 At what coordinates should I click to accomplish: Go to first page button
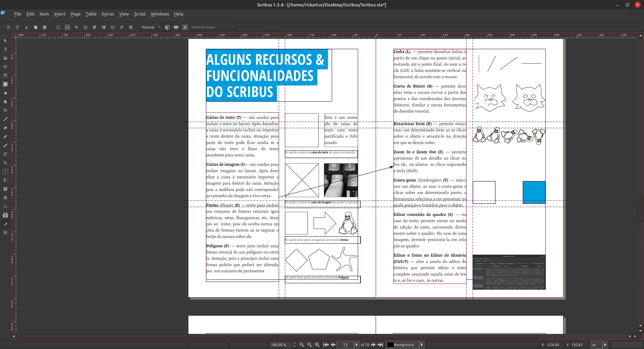pyautogui.click(x=326, y=344)
